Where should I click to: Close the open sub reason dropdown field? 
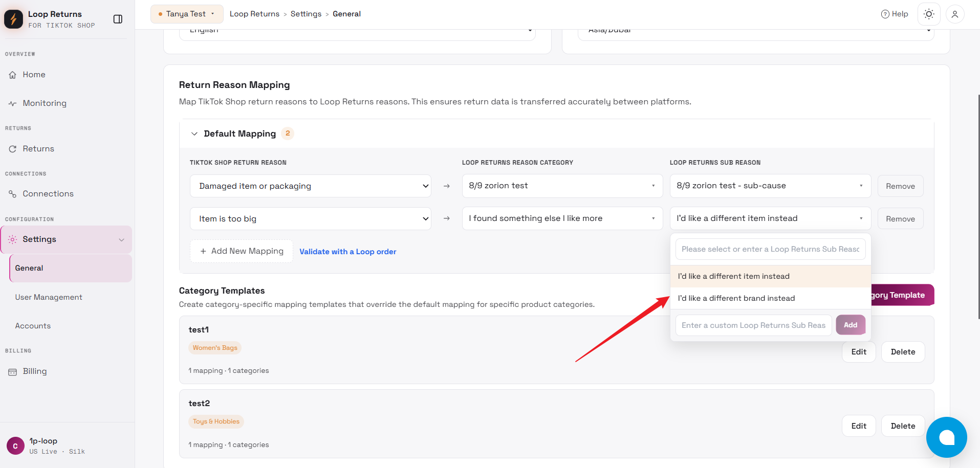(770, 218)
